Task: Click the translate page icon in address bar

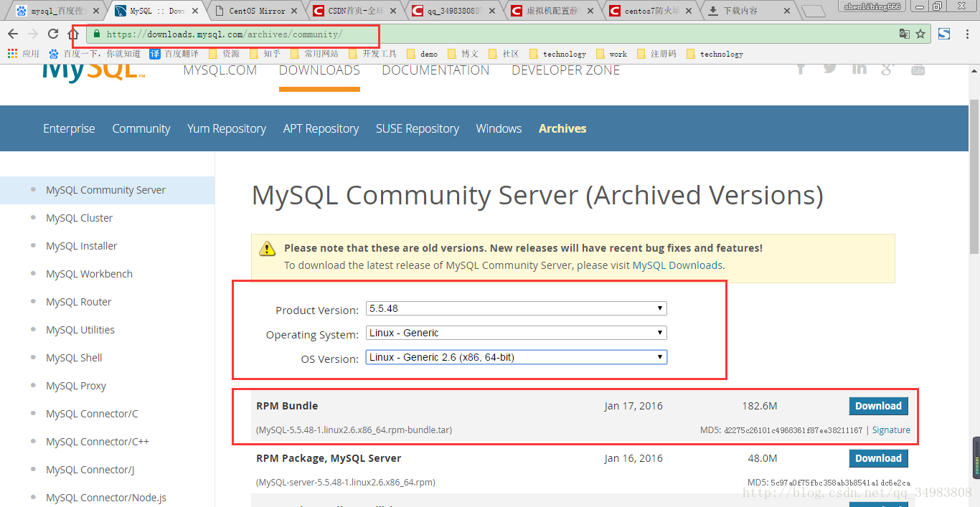Action: tap(905, 34)
